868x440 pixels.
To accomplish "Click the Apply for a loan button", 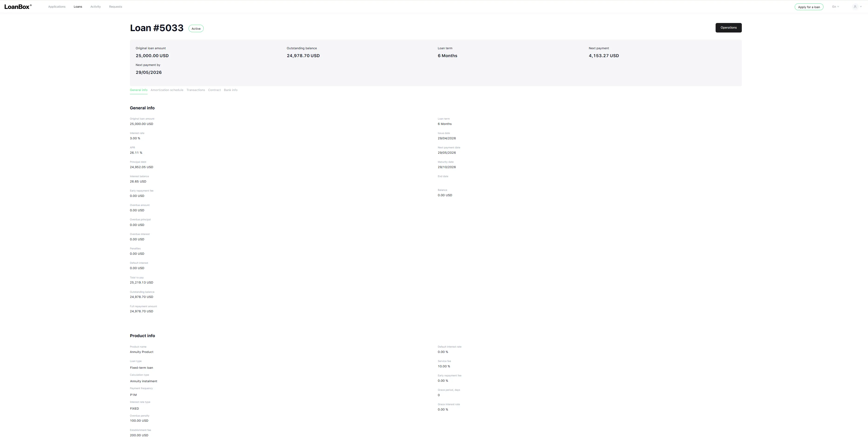I will point(809,7).
